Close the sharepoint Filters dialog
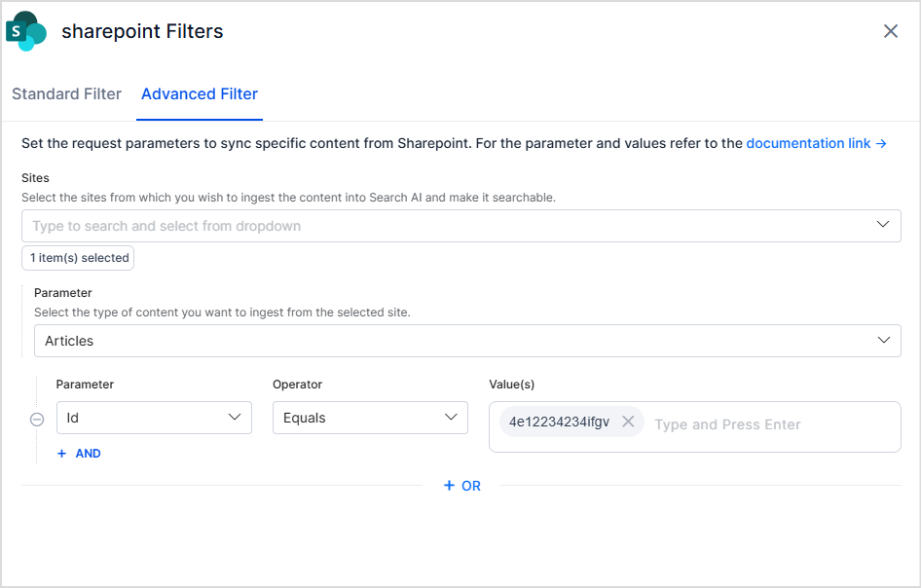 [x=891, y=31]
